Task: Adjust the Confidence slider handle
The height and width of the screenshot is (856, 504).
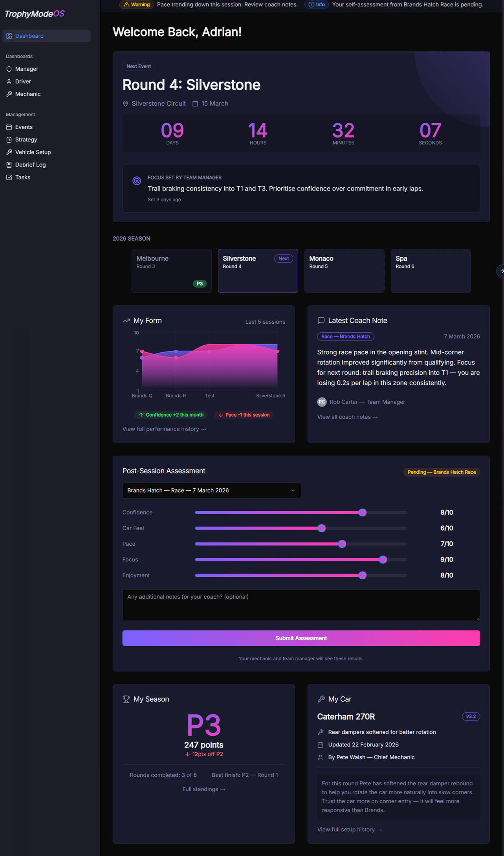Action: pyautogui.click(x=363, y=512)
